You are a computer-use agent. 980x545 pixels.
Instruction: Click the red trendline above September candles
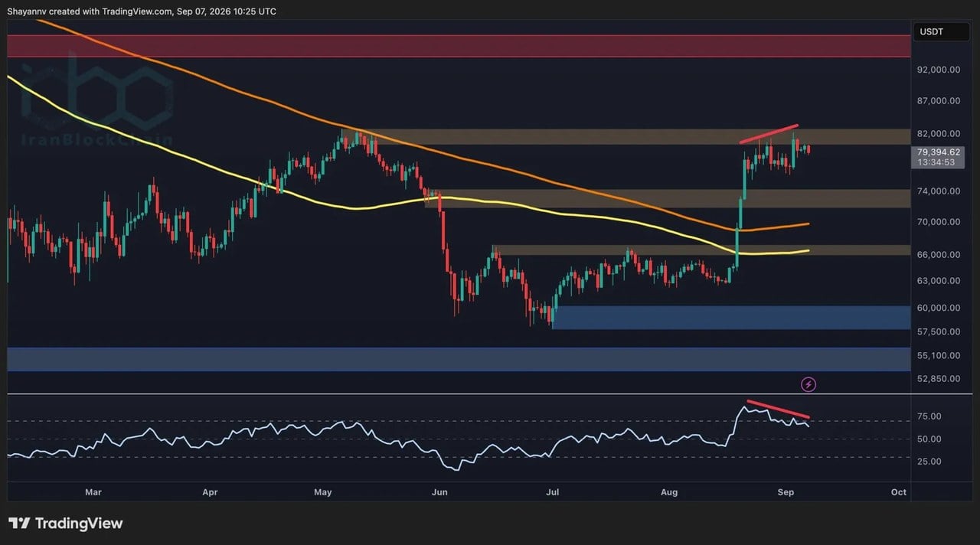click(769, 134)
